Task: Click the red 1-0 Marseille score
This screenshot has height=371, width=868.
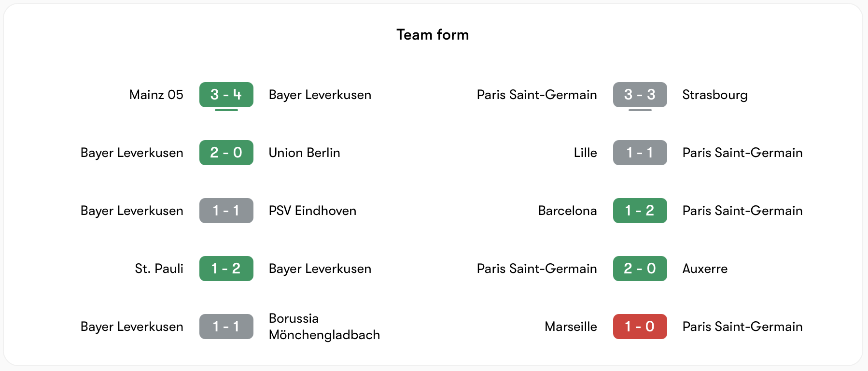Action: [640, 327]
